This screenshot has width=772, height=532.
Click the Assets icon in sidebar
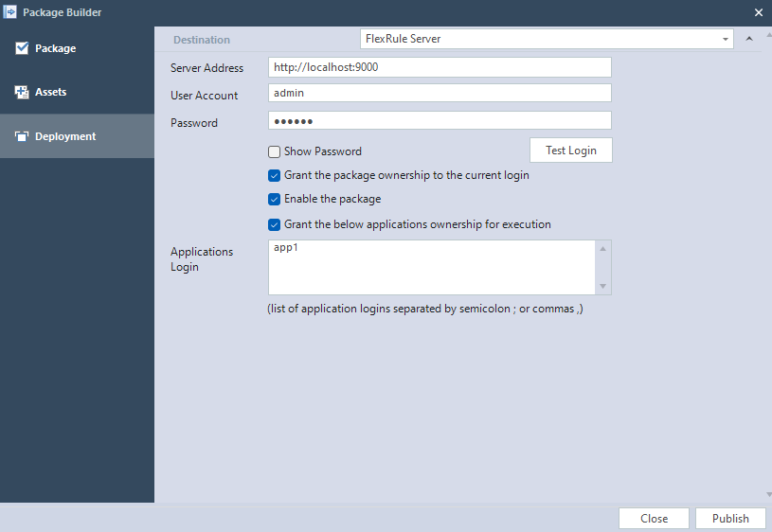tap(22, 92)
